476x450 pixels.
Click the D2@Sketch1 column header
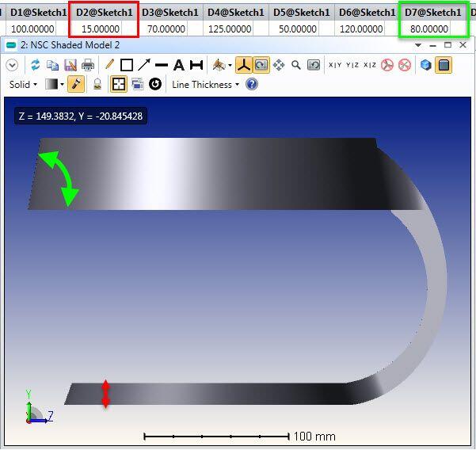pyautogui.click(x=104, y=13)
